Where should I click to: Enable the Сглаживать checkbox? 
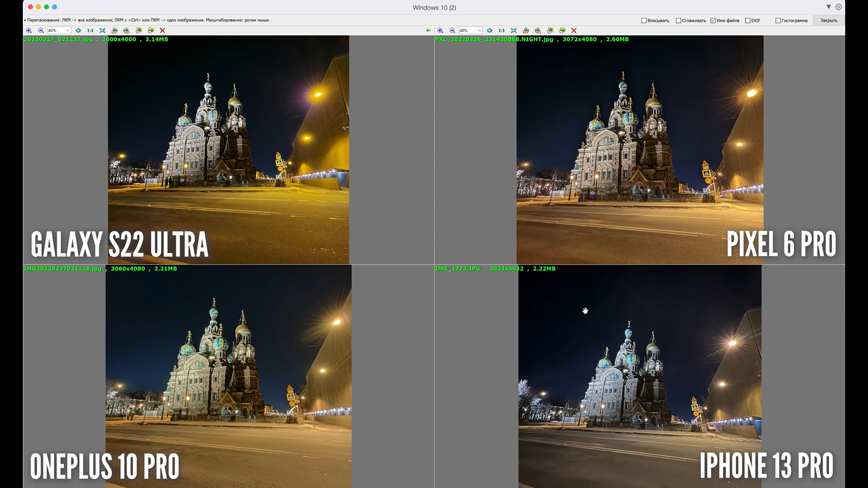click(678, 21)
